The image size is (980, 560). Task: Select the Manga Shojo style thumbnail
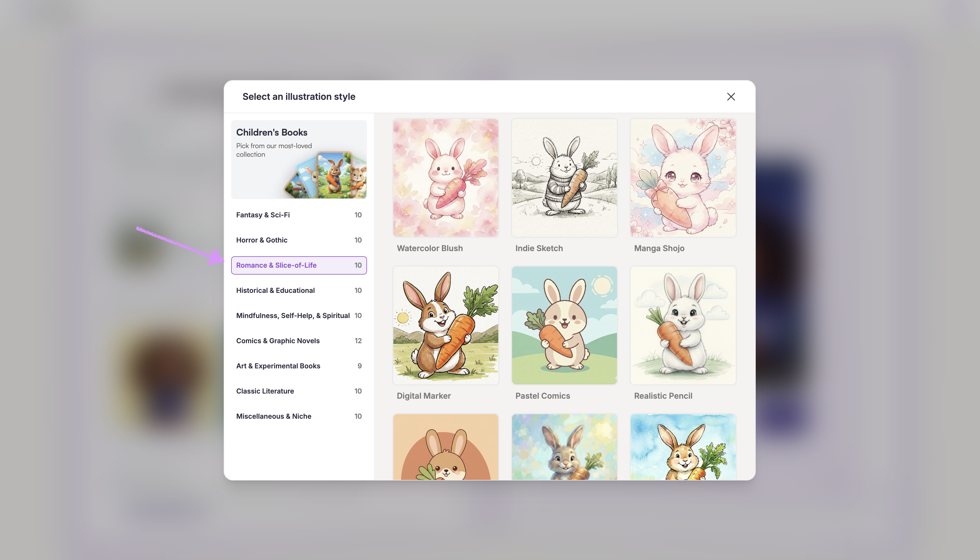tap(683, 178)
